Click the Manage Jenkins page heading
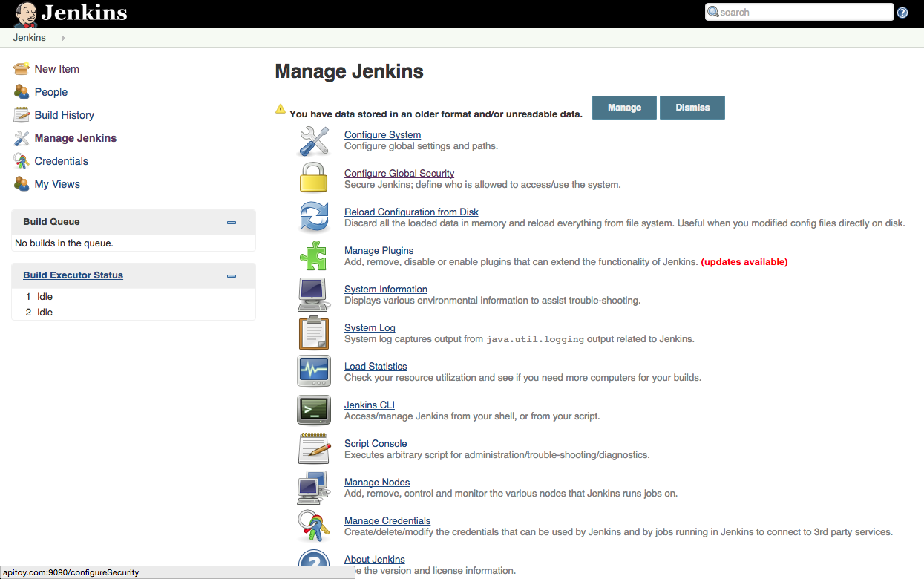924x579 pixels. point(350,71)
